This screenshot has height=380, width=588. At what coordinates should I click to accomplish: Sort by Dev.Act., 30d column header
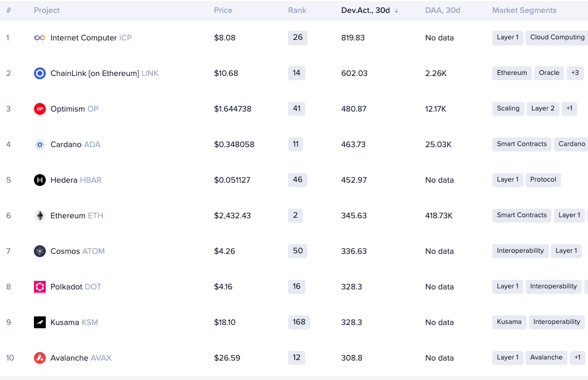point(366,11)
